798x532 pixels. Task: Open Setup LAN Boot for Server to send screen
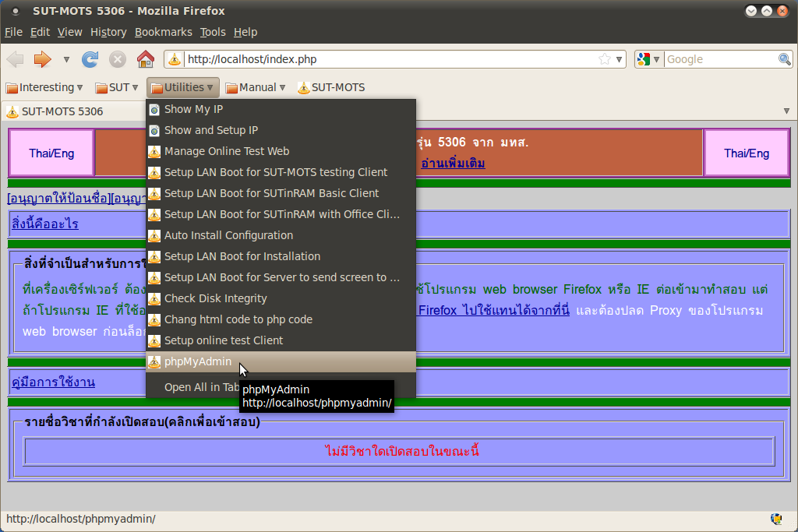coord(281,277)
